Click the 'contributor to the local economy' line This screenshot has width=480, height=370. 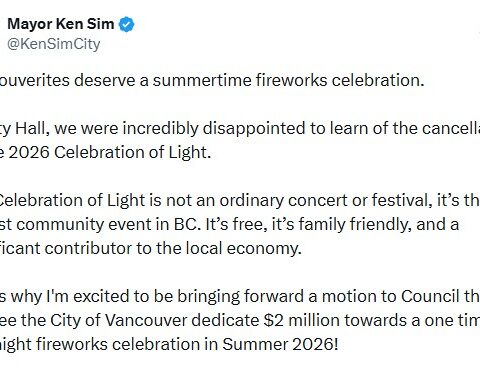point(151,248)
